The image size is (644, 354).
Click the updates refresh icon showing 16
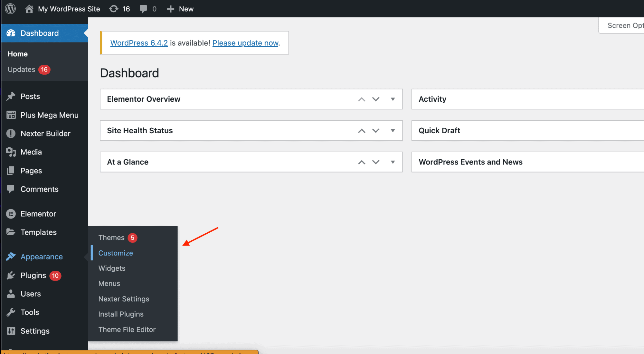tap(114, 9)
